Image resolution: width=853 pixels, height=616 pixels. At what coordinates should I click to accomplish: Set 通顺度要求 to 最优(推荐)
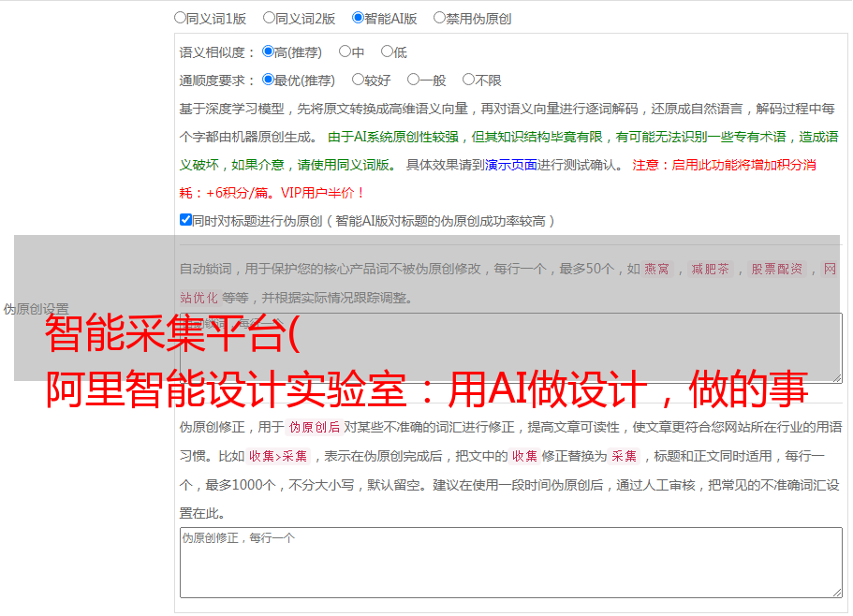[269, 81]
